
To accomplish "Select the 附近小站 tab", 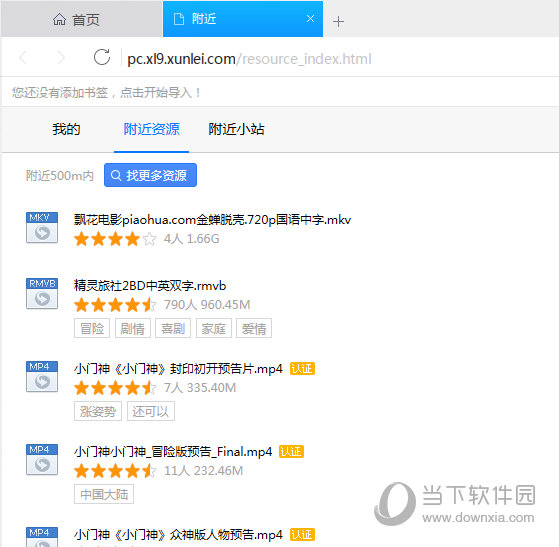I will click(236, 129).
